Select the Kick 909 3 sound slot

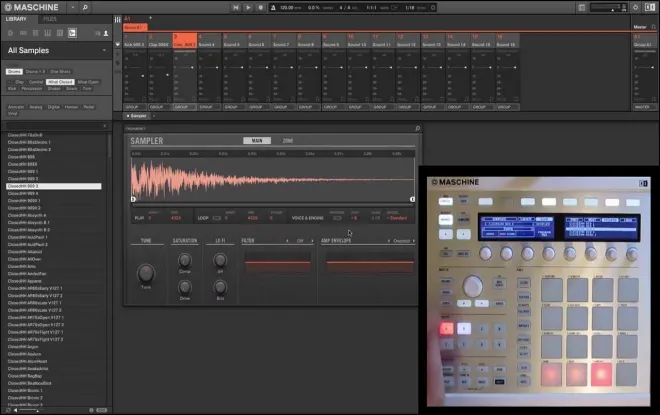point(135,41)
